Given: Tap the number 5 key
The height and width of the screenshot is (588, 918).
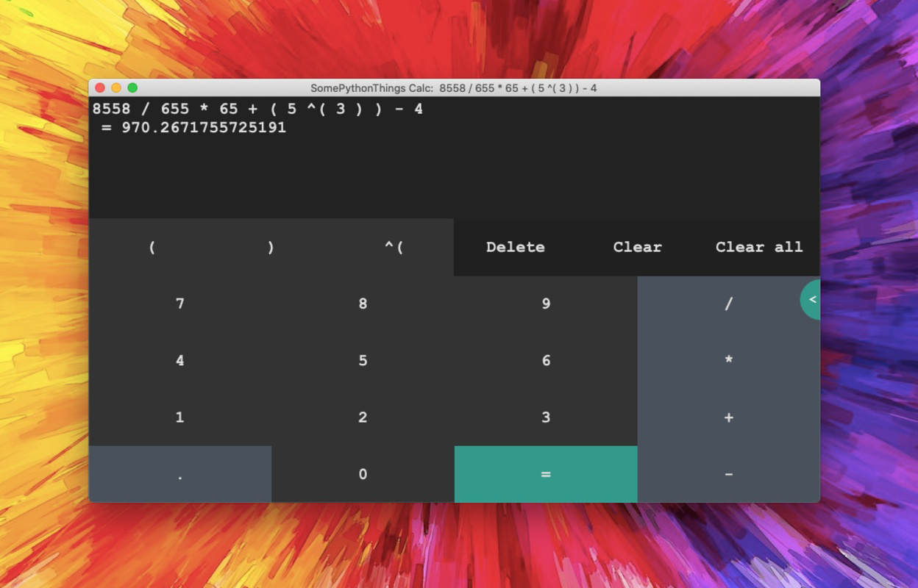Looking at the screenshot, I should 363,361.
